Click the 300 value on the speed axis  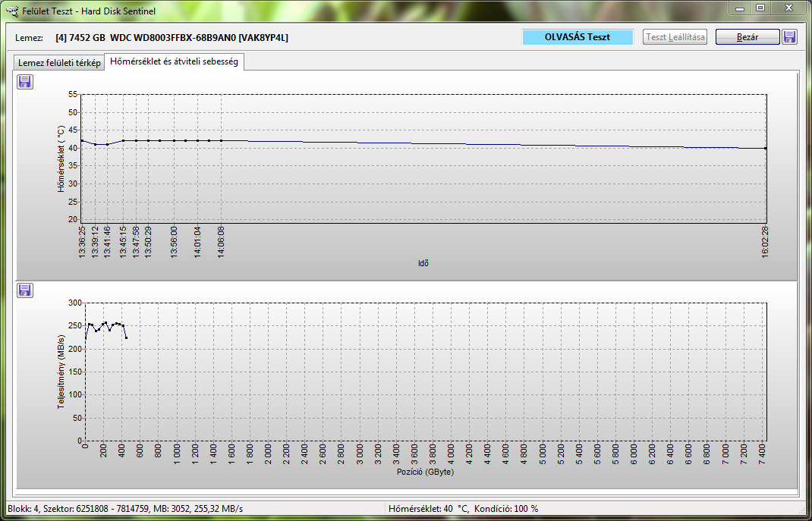point(76,303)
